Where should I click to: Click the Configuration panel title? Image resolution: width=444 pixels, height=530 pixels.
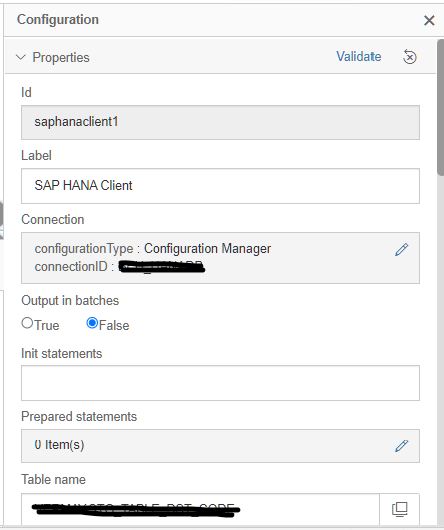click(58, 20)
